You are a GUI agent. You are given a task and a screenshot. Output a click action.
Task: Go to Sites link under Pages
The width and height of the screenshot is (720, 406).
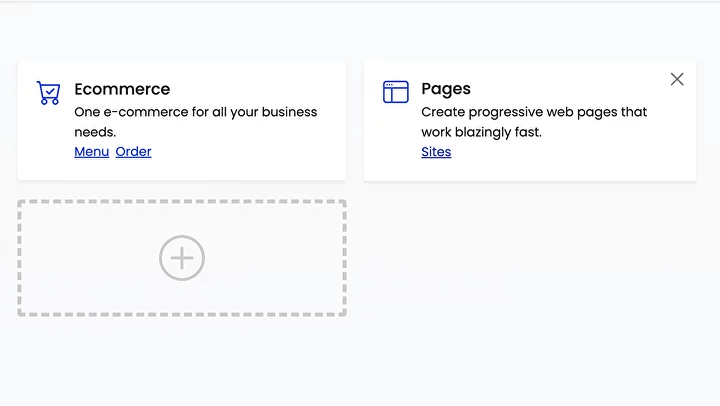436,152
